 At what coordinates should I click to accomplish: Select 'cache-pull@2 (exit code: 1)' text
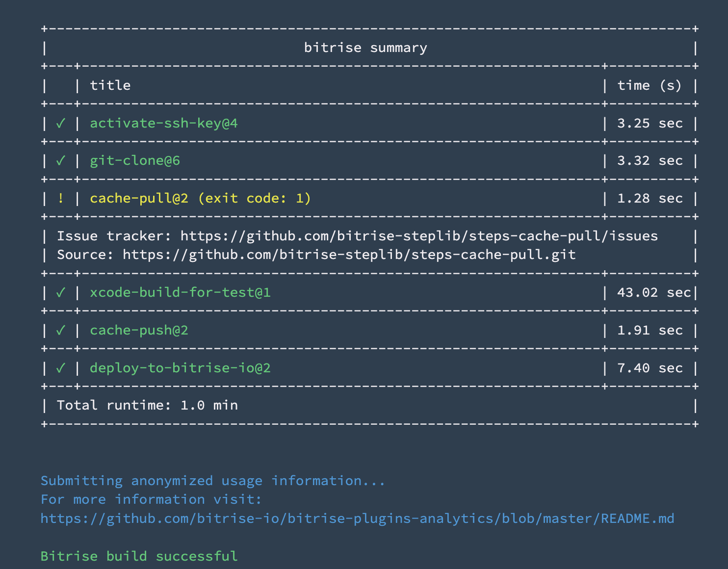click(x=200, y=198)
